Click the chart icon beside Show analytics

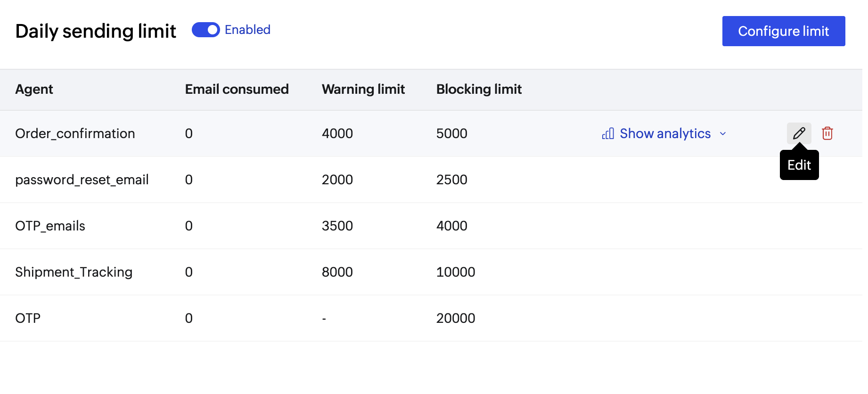pos(607,133)
